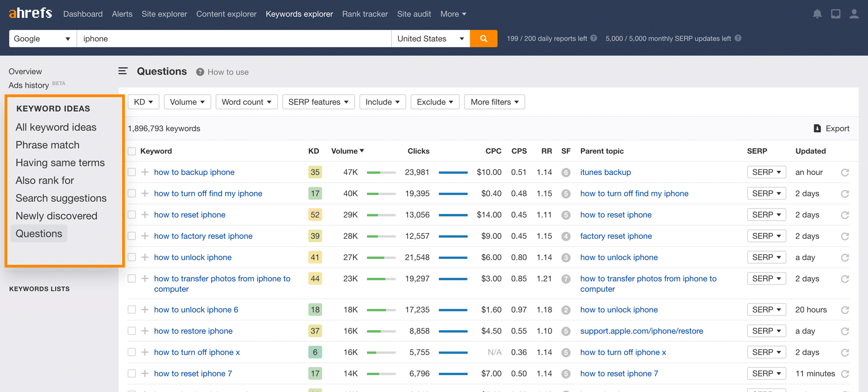The height and width of the screenshot is (392, 868).
Task: Open the Ads history sidebar link
Action: tap(29, 85)
